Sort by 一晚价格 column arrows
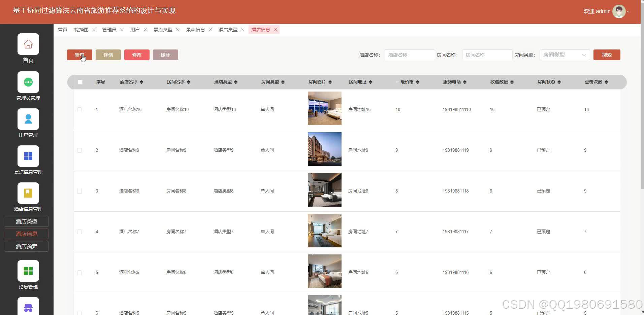The image size is (644, 315). pyautogui.click(x=418, y=82)
